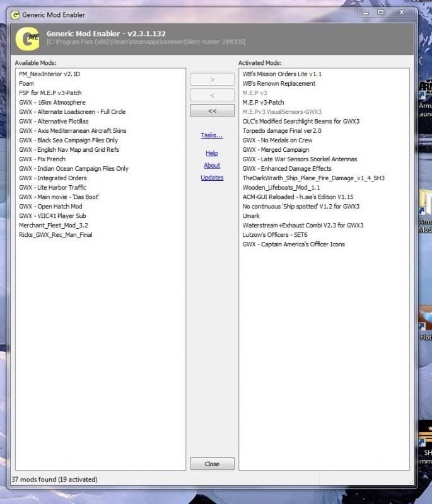The width and height of the screenshot is (432, 504).
Task: Open the About link
Action: click(x=212, y=165)
